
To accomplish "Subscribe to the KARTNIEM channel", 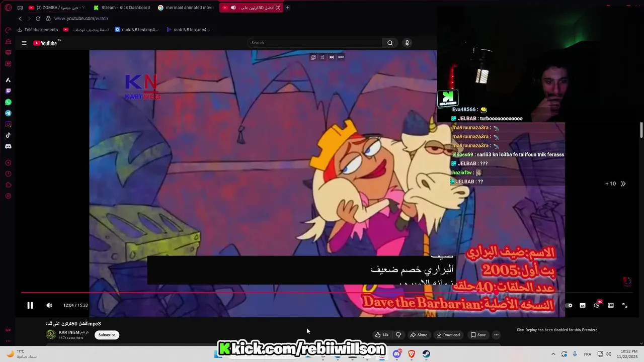I will click(107, 335).
